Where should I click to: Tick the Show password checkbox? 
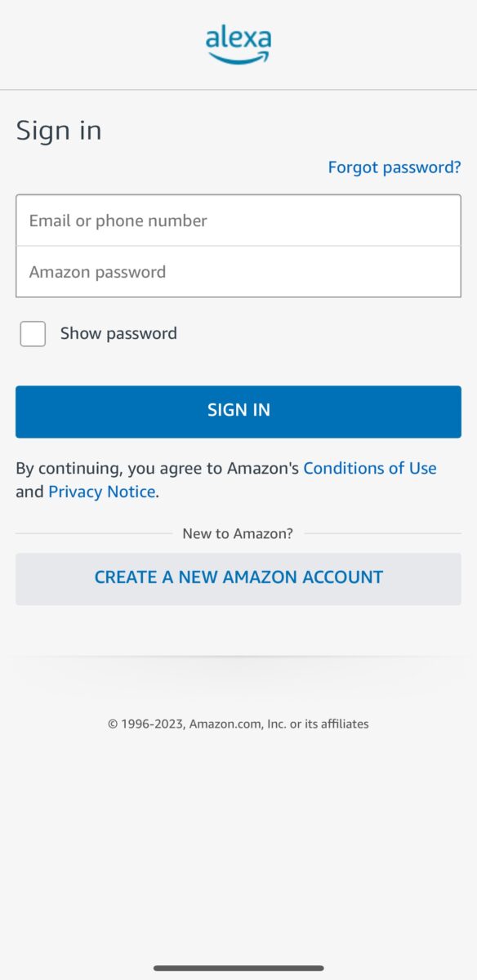(x=33, y=333)
